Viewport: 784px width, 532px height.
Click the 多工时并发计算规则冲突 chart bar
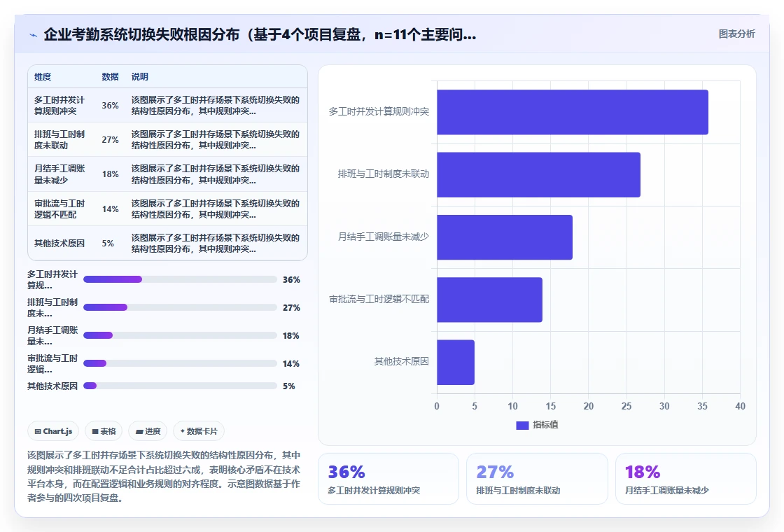[573, 112]
